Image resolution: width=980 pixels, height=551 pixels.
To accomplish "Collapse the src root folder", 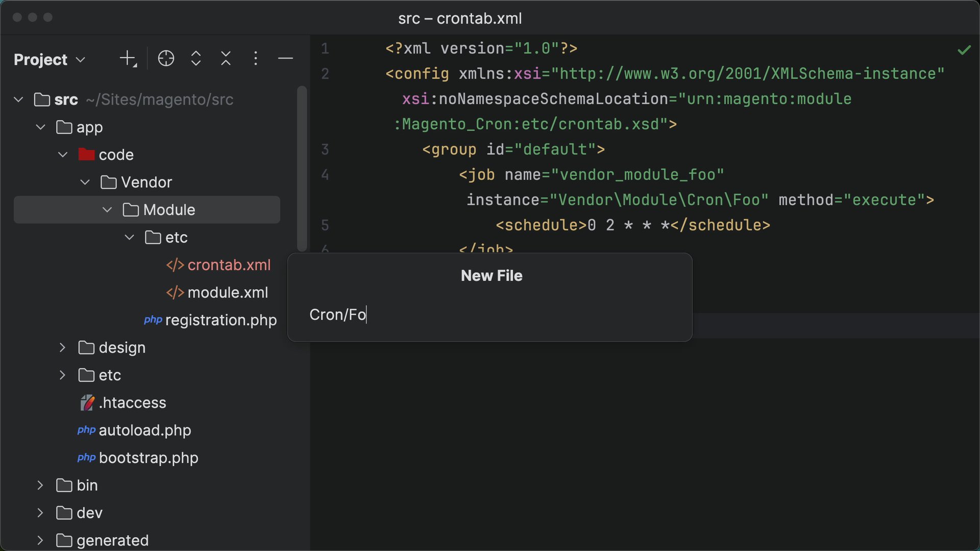I will 18,99.
